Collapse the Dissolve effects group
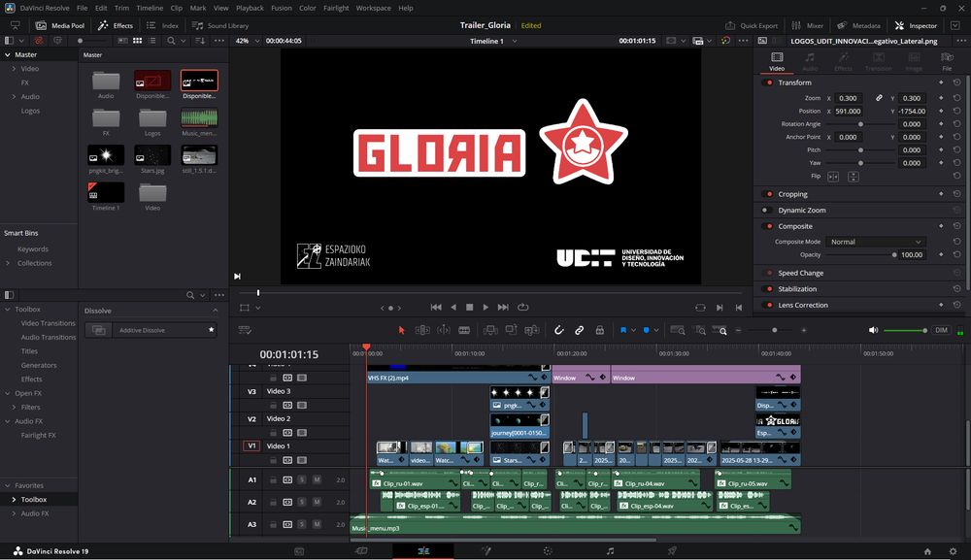 (215, 311)
